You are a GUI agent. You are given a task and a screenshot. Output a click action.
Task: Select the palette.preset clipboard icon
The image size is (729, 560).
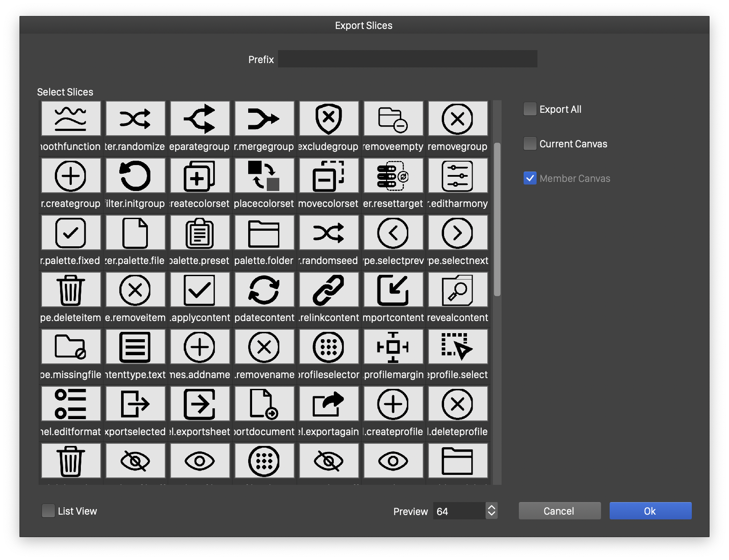(199, 233)
